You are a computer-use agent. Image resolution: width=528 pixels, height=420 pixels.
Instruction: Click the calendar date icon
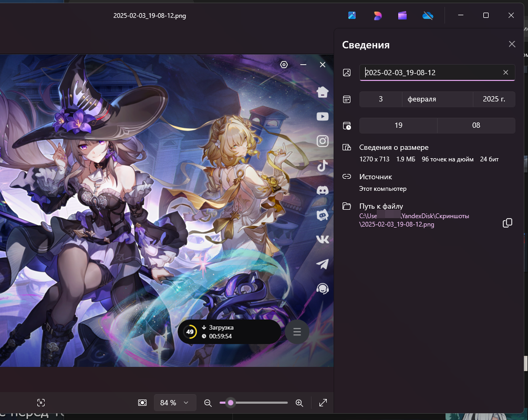tap(347, 99)
